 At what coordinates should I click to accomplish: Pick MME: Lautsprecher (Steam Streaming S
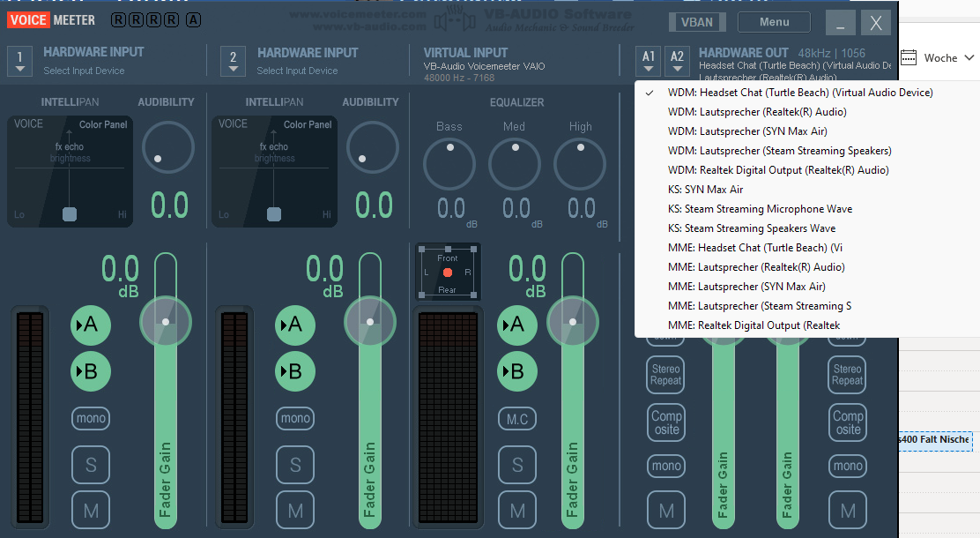(x=760, y=306)
